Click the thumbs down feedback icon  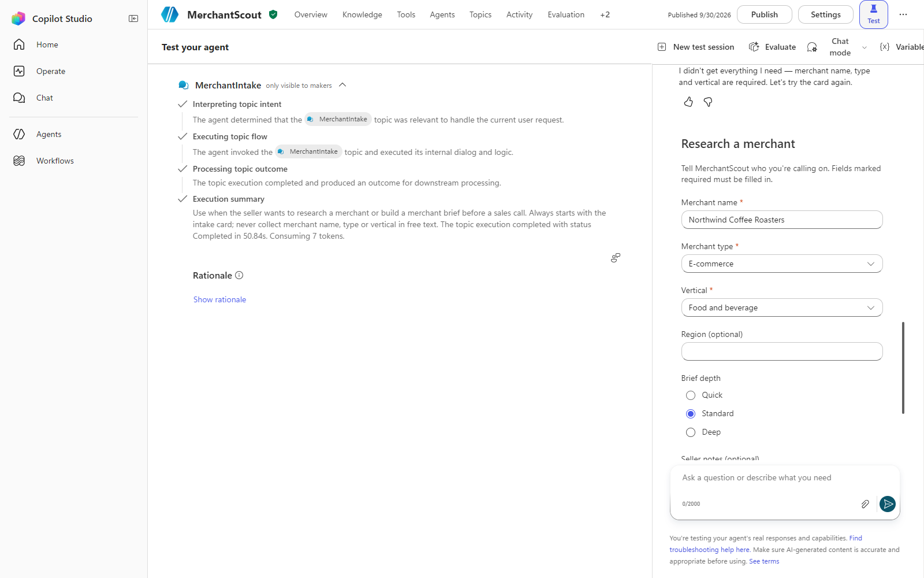click(x=708, y=102)
